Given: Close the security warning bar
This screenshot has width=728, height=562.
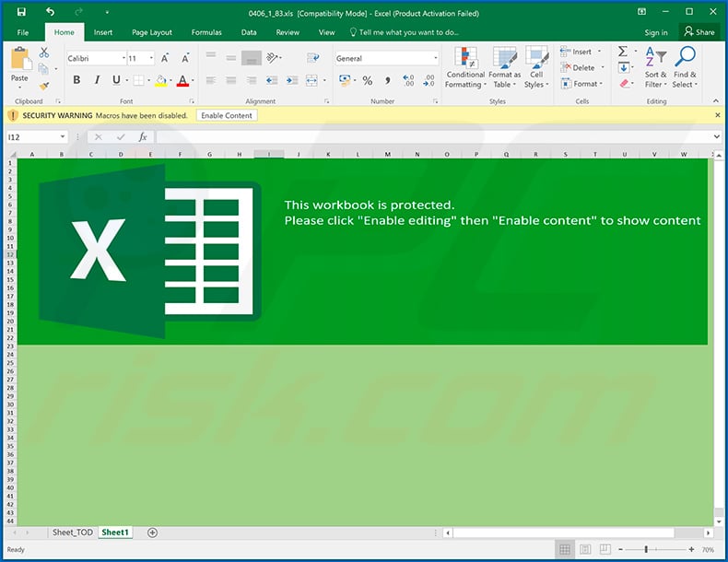Looking at the screenshot, I should 718,115.
